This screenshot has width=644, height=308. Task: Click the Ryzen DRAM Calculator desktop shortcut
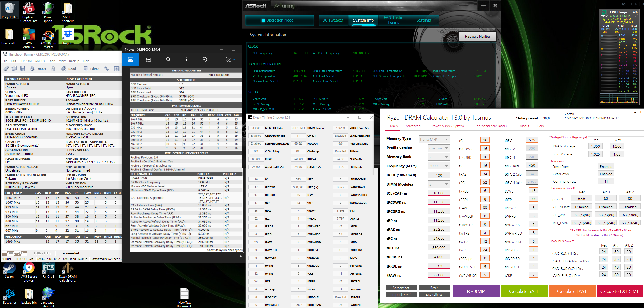pyautogui.click(x=68, y=272)
